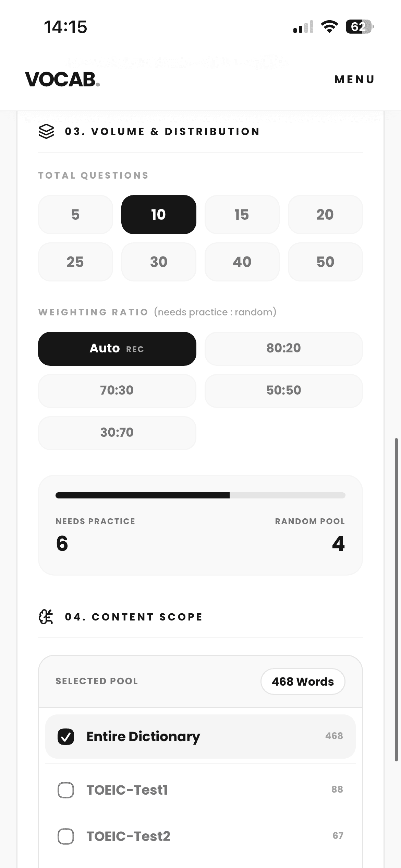Tap the 468 Words pool badge
Image resolution: width=401 pixels, height=868 pixels.
tap(303, 682)
